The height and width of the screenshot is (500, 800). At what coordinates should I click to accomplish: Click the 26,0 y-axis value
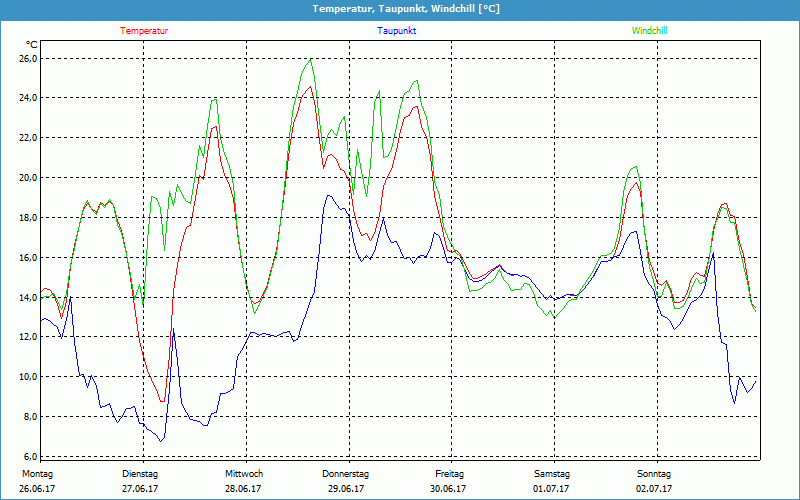coord(28,59)
